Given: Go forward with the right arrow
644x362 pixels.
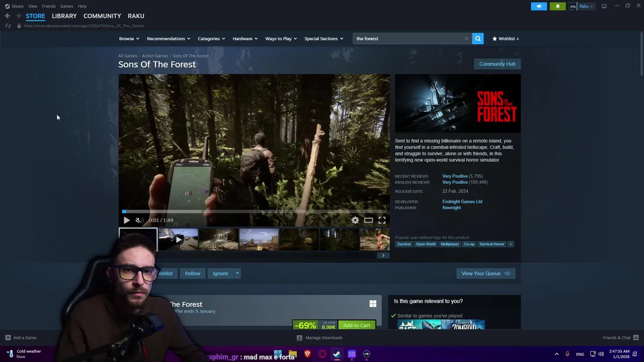Looking at the screenshot, I should (18, 16).
